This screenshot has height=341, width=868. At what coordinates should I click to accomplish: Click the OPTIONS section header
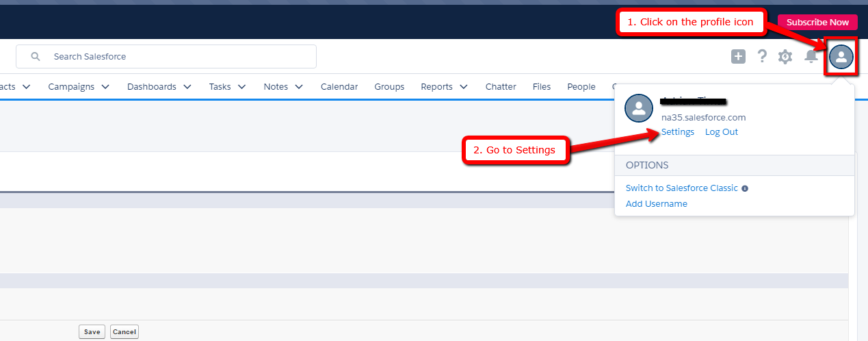(735, 165)
